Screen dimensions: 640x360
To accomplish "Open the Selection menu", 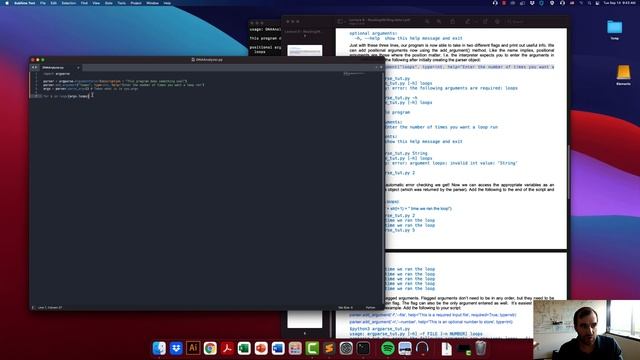I will point(69,3).
